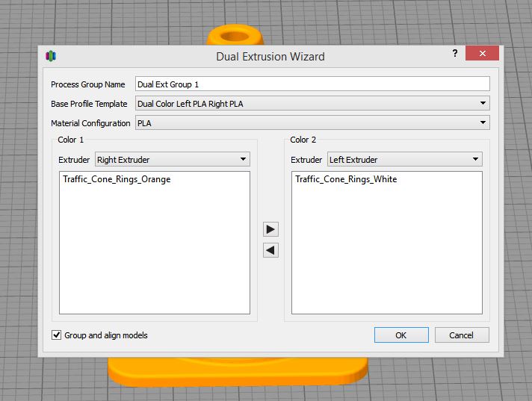Screen dimensions: 532x401
Task: Select Traffic_Cone_Rings_Orange in Color 1 list
Action: tap(117, 179)
